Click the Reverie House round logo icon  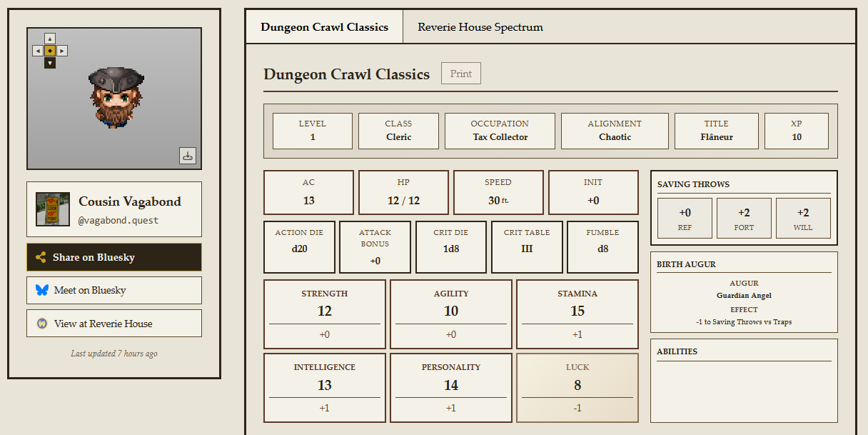pos(42,324)
